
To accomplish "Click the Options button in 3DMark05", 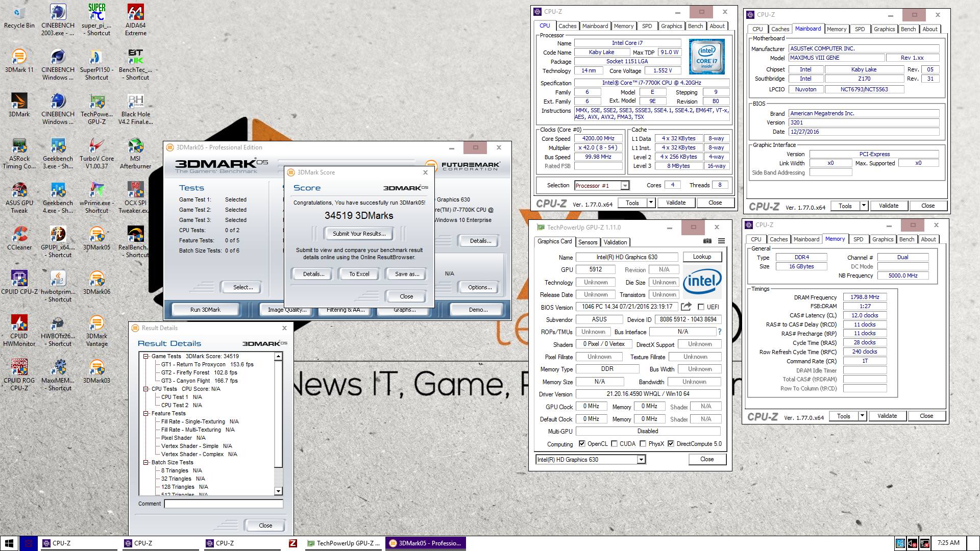I will click(x=480, y=288).
